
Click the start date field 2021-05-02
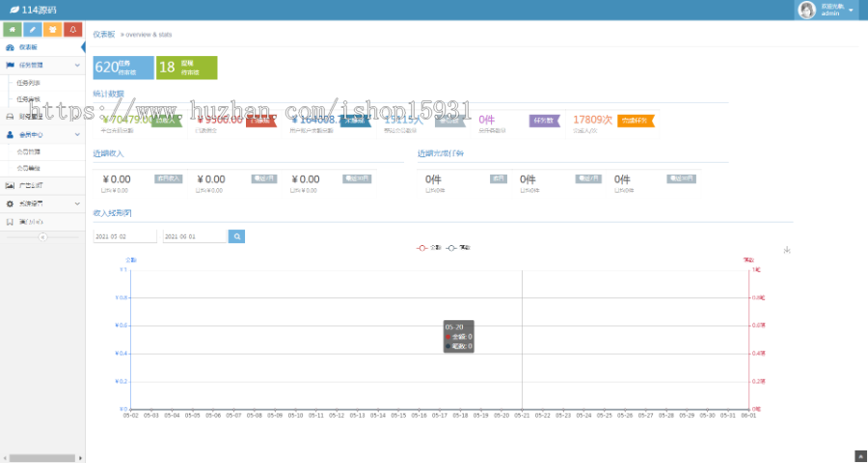(125, 236)
